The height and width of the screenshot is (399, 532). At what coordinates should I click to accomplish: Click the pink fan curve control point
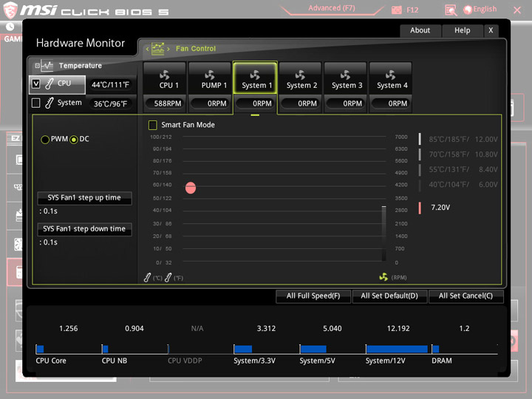pyautogui.click(x=191, y=188)
